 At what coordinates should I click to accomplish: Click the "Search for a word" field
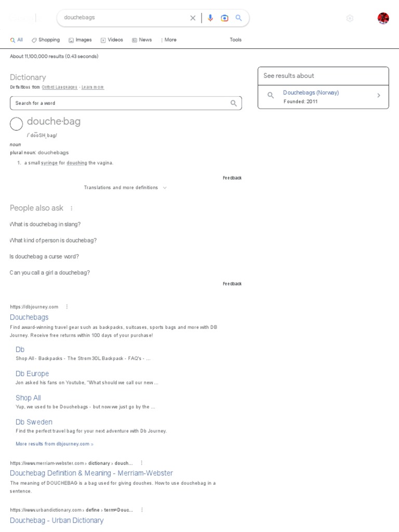119,103
